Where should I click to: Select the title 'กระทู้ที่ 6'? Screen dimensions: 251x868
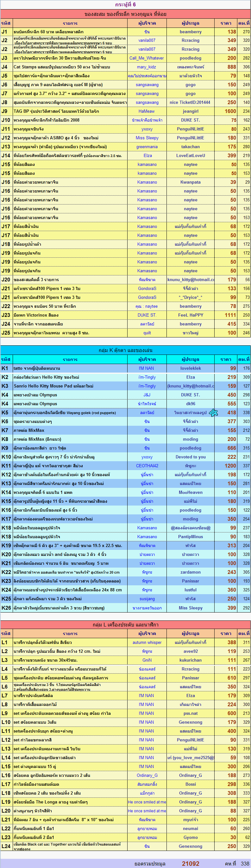[125, 4]
